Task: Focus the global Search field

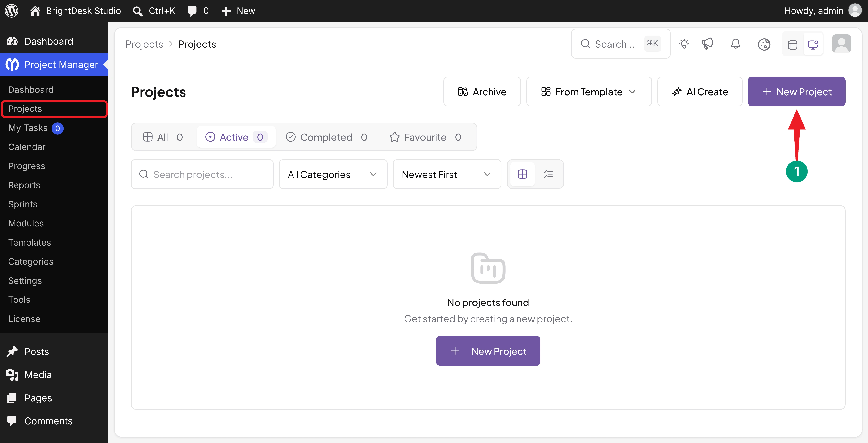Action: click(621, 44)
